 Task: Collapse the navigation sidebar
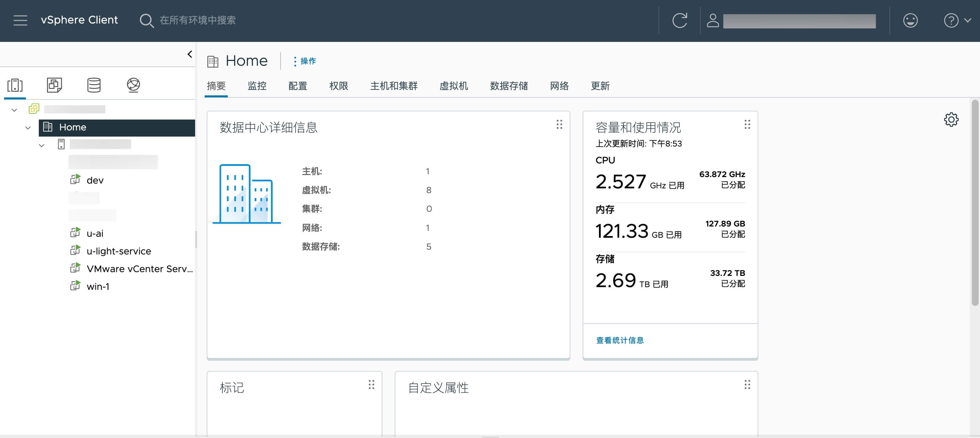(189, 54)
